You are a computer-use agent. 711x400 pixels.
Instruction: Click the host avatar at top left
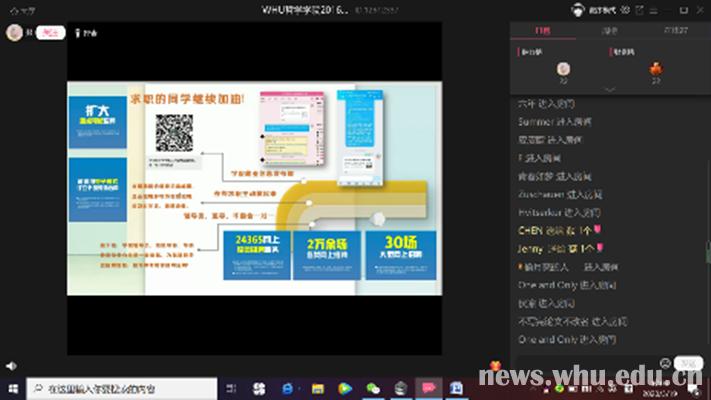14,31
